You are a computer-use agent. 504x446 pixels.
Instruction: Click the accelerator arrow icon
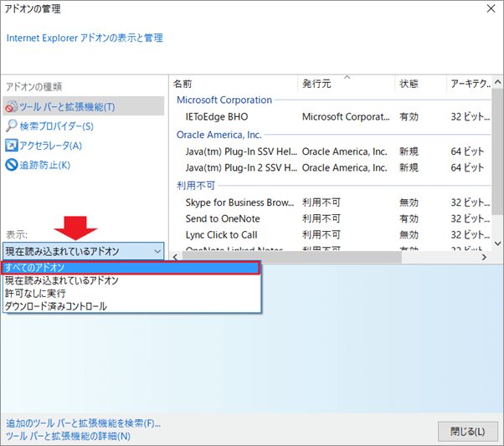pyautogui.click(x=12, y=146)
